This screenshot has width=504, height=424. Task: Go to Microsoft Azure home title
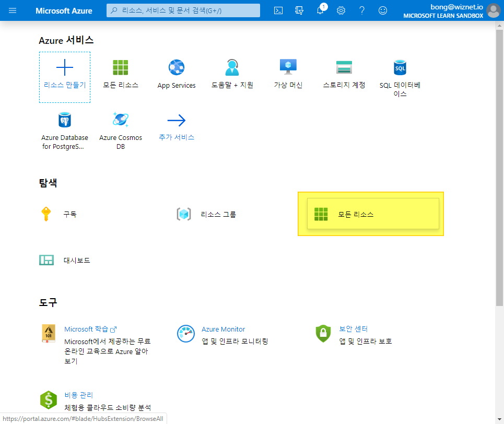64,10
